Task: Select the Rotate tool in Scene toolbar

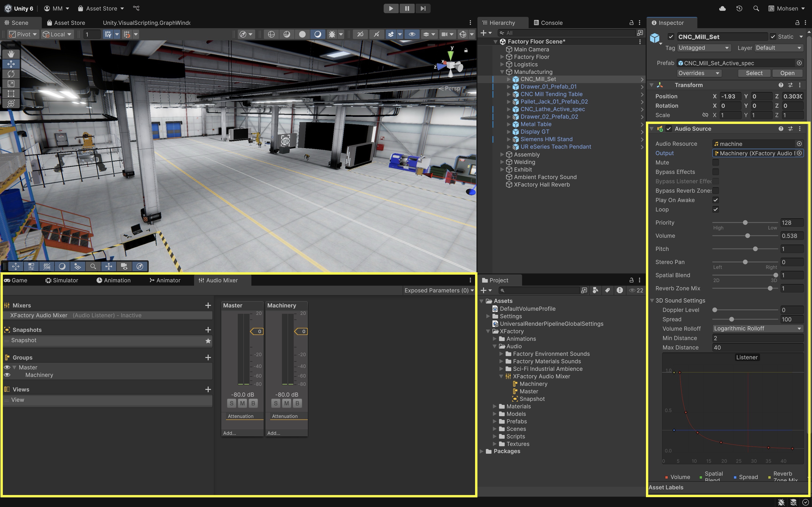Action: point(11,74)
